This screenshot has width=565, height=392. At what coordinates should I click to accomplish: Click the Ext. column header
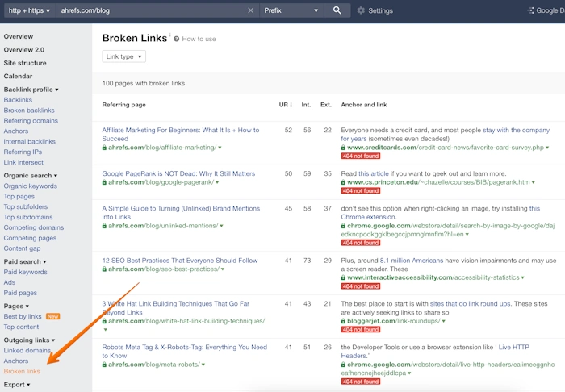(x=326, y=105)
